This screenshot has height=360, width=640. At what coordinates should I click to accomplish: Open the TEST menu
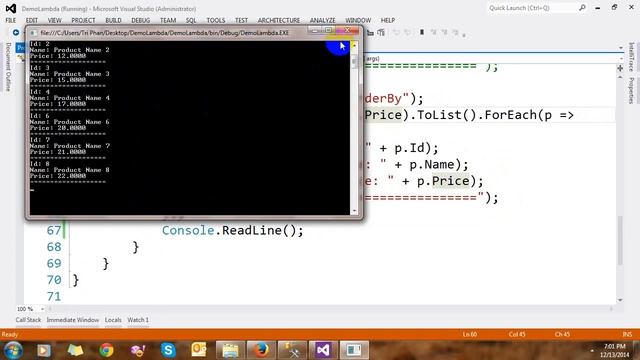[241, 20]
